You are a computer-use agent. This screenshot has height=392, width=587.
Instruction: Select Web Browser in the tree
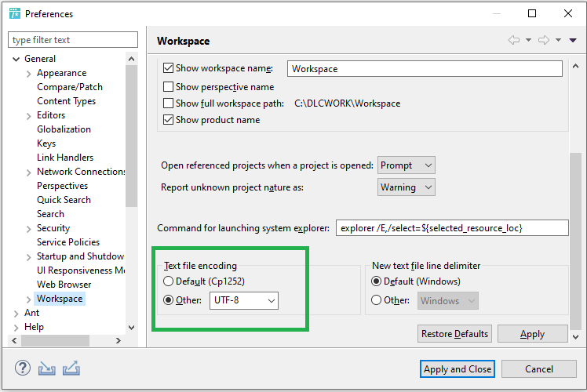click(64, 285)
